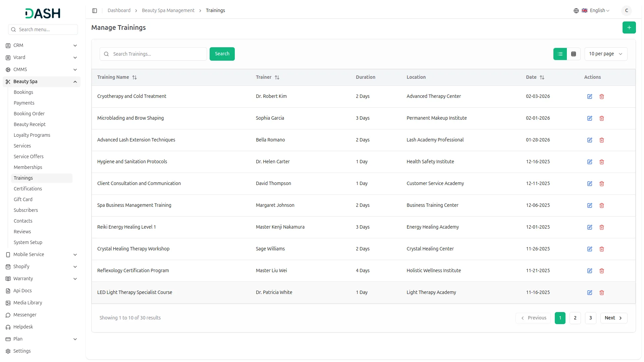The height and width of the screenshot is (362, 644).
Task: Click the green Search button
Action: [222, 54]
